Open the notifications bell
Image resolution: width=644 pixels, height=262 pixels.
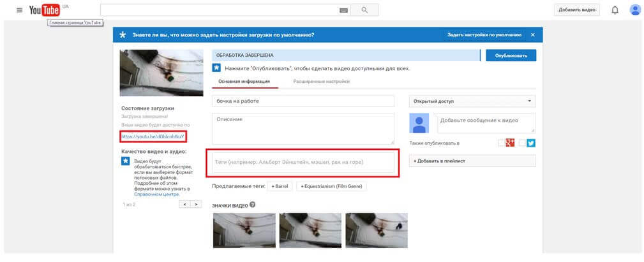(x=615, y=10)
